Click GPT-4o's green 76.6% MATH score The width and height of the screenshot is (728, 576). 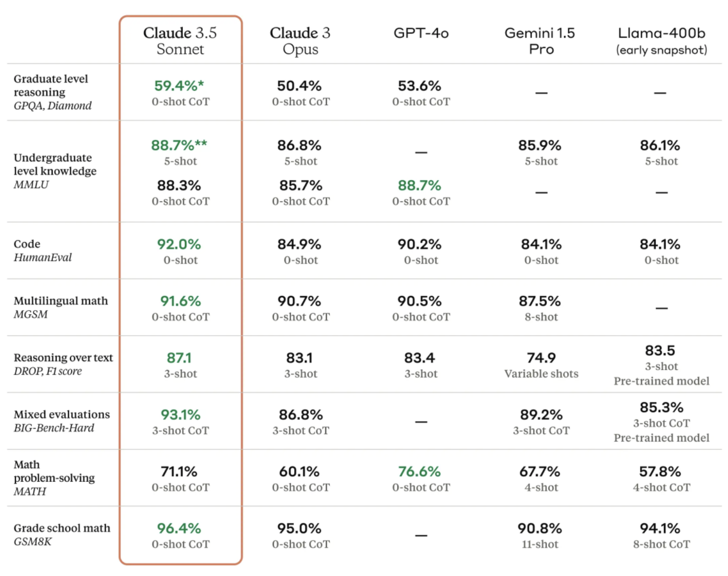420,472
